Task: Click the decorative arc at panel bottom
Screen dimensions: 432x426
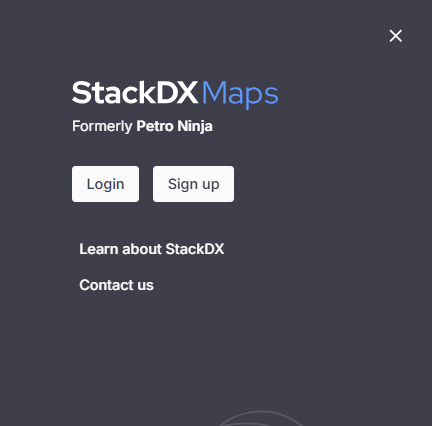Action: (261, 418)
